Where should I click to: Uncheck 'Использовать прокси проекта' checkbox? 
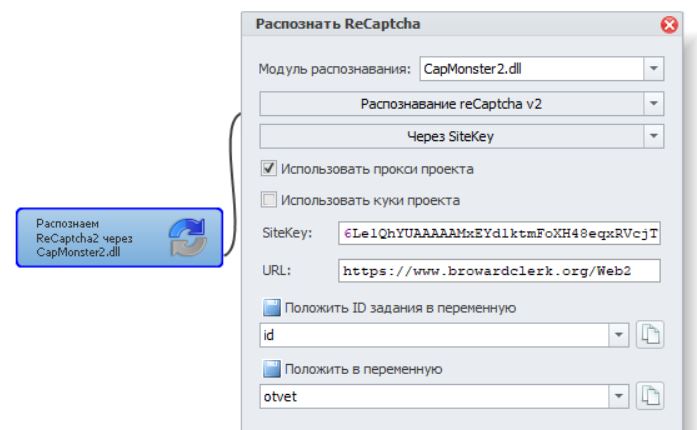[x=269, y=168]
